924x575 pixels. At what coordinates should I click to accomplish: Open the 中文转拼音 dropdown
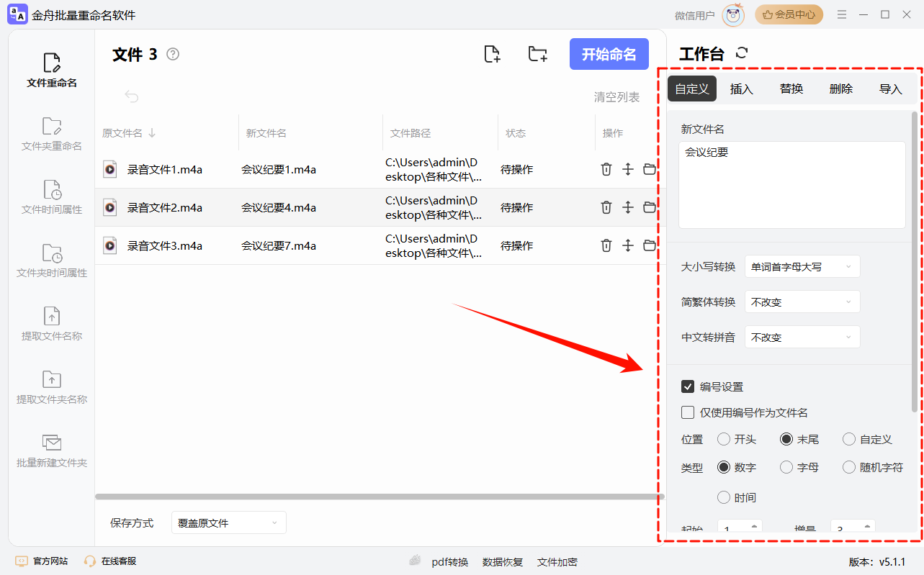pyautogui.click(x=802, y=336)
